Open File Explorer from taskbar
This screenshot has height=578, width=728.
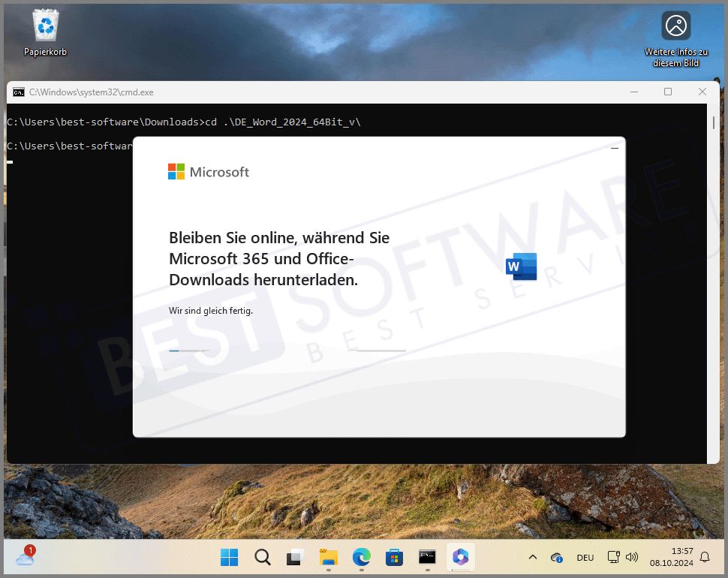pyautogui.click(x=328, y=557)
